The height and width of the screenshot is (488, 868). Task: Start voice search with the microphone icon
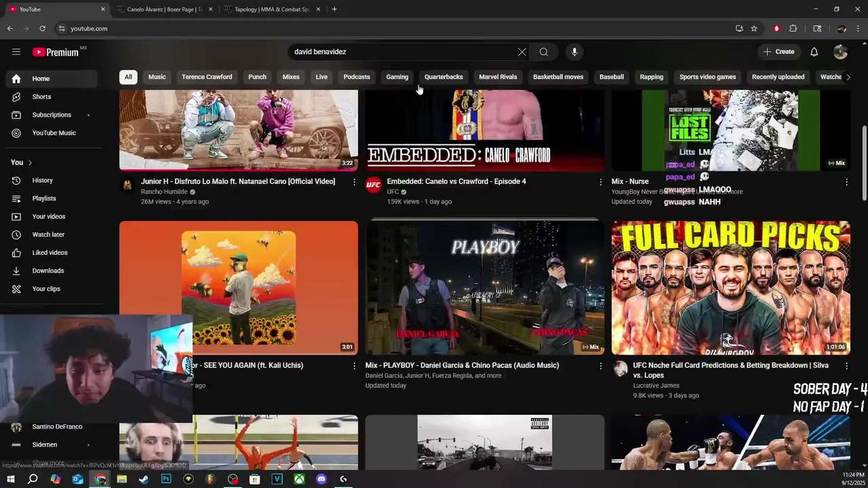(574, 52)
